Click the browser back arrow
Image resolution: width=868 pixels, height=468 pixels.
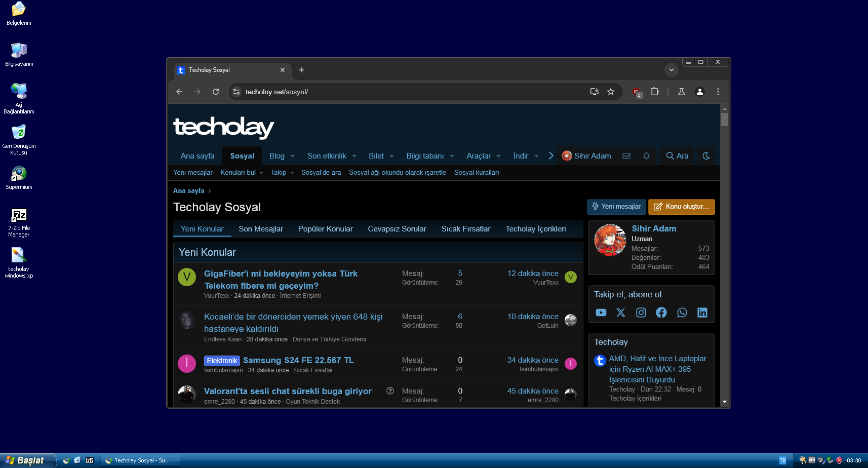click(179, 92)
